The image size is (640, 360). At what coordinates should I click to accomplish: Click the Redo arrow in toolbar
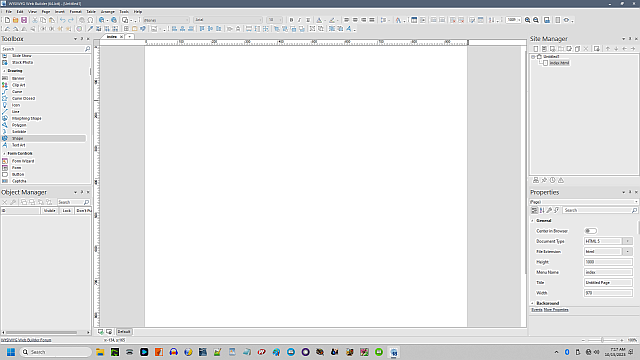(71, 20)
